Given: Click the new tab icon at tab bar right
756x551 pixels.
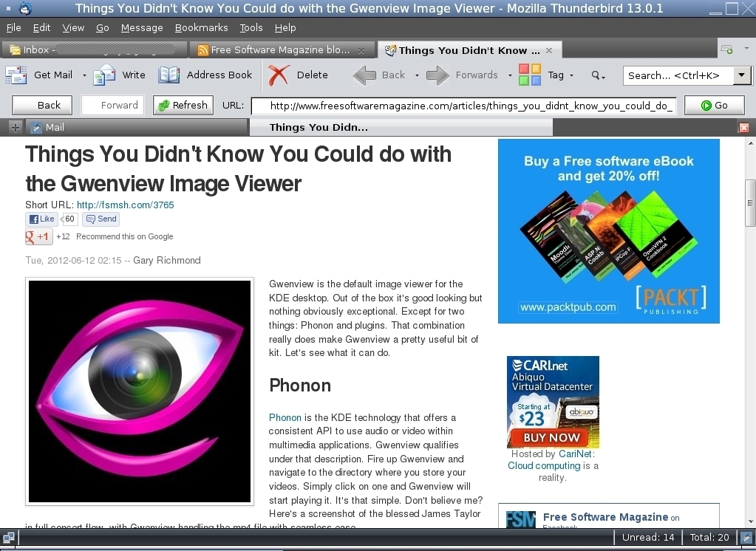Looking at the screenshot, I should coord(726,49).
